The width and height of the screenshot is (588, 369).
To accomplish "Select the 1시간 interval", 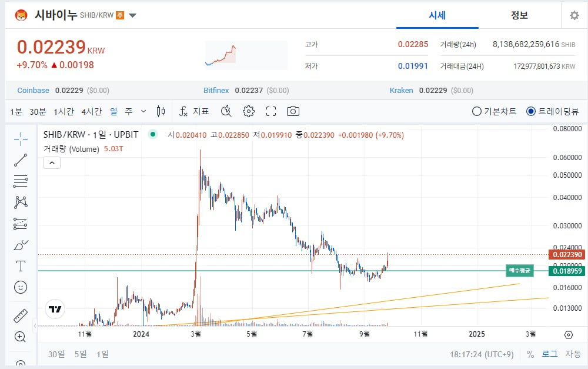I will coord(64,111).
